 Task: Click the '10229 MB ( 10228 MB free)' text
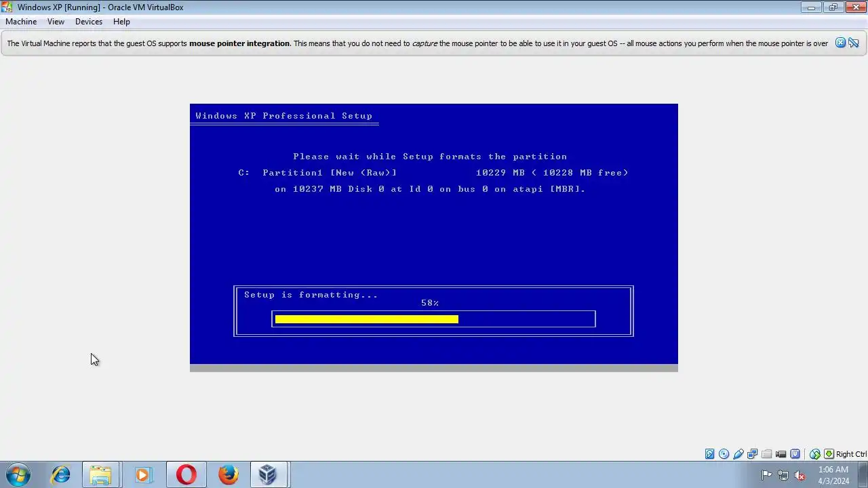(552, 173)
